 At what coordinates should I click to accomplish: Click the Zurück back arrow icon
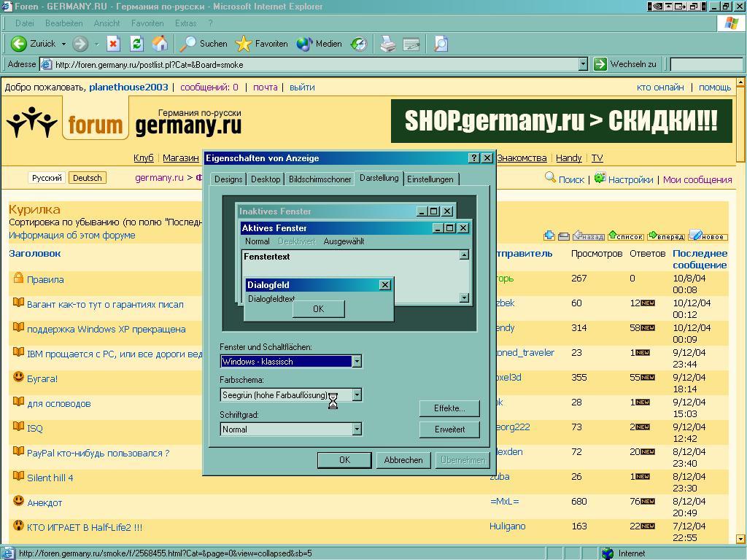pos(18,44)
